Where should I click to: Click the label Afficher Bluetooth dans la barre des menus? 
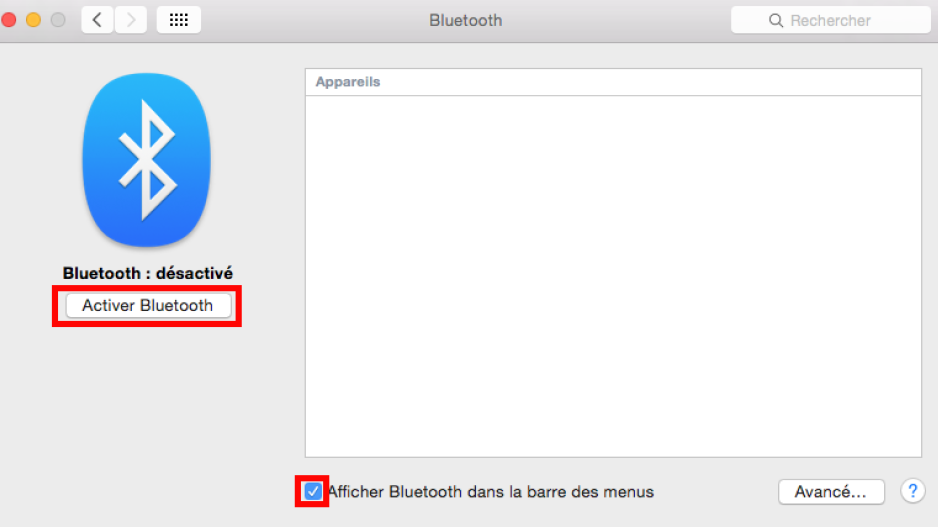tap(491, 492)
